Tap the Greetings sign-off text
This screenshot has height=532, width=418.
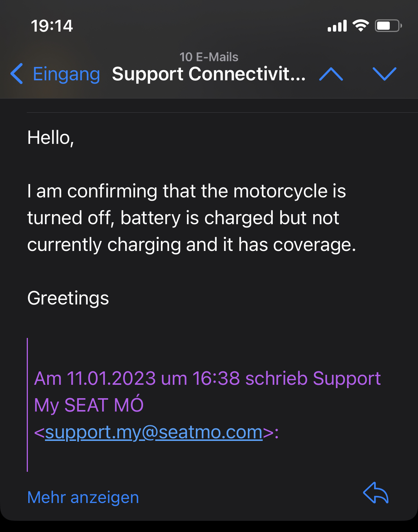[x=68, y=298]
